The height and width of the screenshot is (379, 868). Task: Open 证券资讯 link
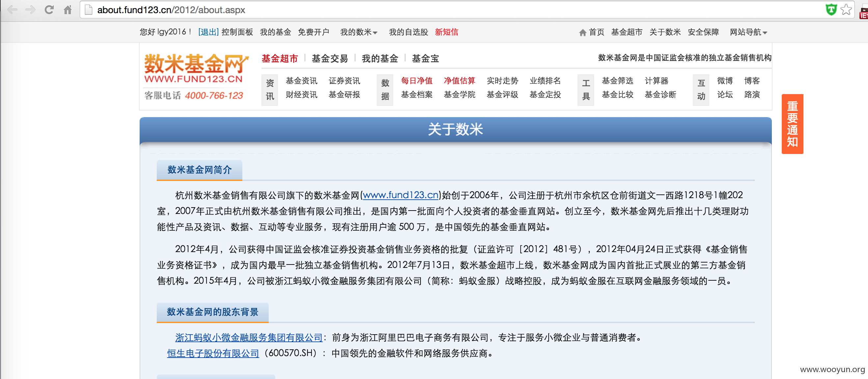pyautogui.click(x=344, y=81)
